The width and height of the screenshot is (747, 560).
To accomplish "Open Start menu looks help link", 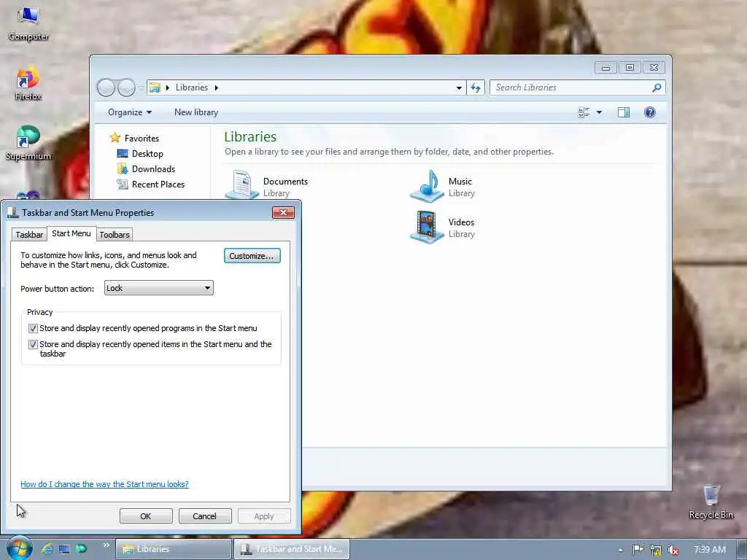I will 104,484.
